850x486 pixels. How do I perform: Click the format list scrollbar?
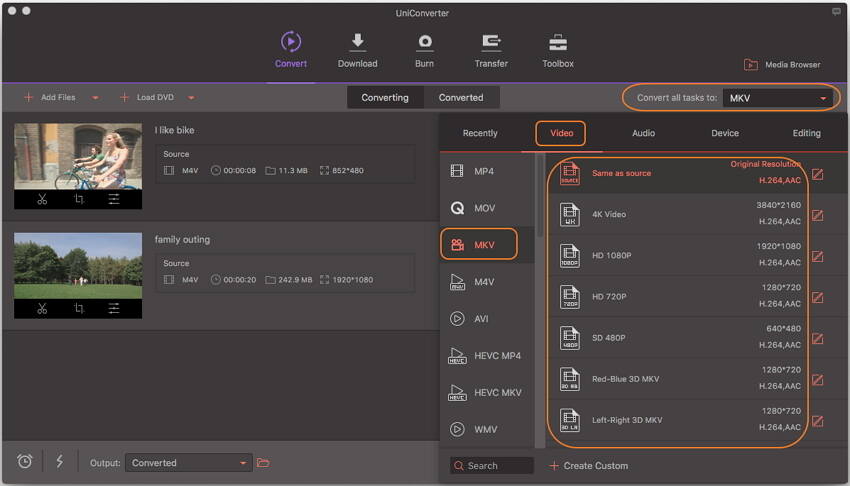point(539,195)
